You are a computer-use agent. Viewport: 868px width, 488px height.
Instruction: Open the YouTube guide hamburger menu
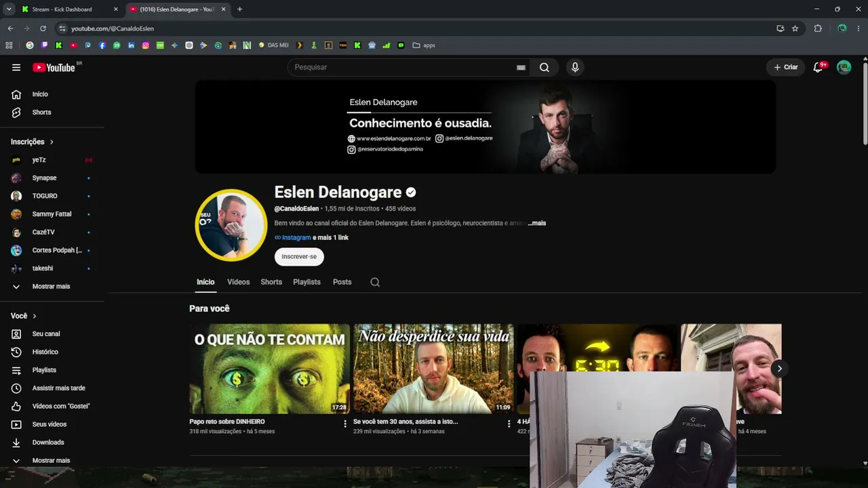[16, 67]
